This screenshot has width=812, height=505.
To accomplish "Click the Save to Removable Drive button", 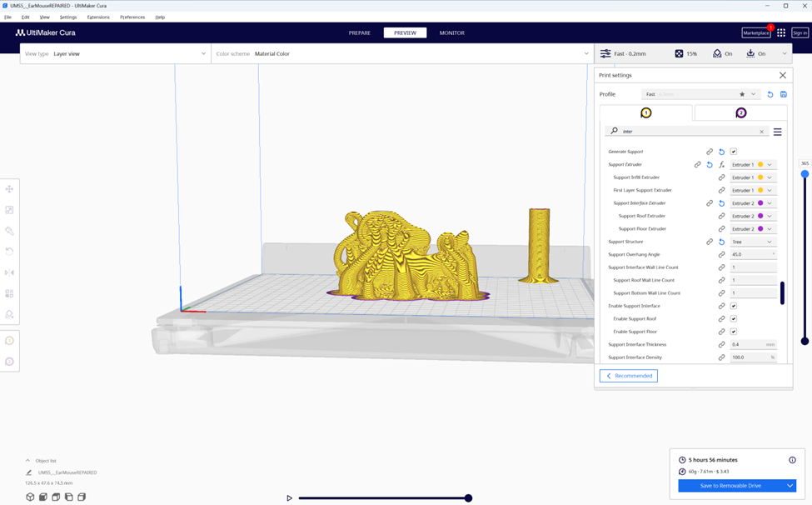I will 730,486.
